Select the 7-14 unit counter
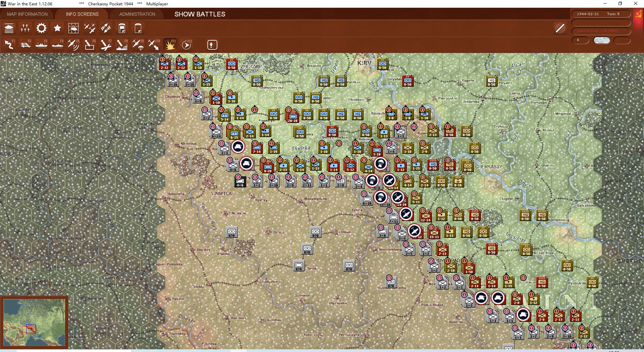 (x=257, y=148)
